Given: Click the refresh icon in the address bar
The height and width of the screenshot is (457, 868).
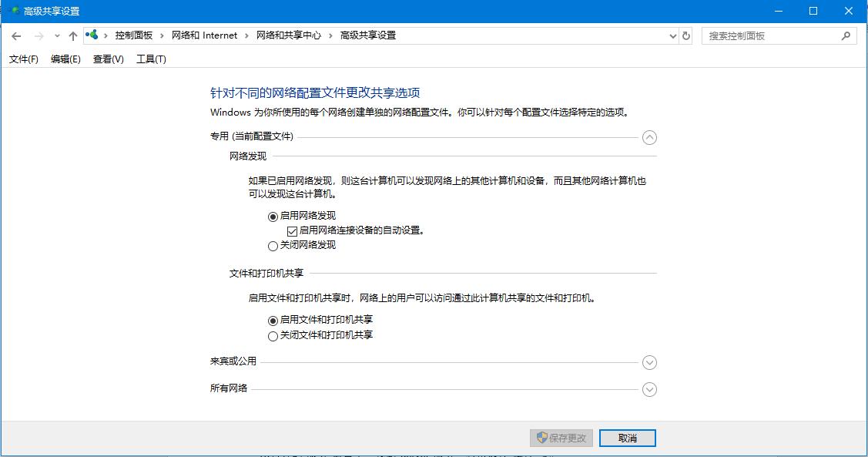Looking at the screenshot, I should [x=685, y=35].
